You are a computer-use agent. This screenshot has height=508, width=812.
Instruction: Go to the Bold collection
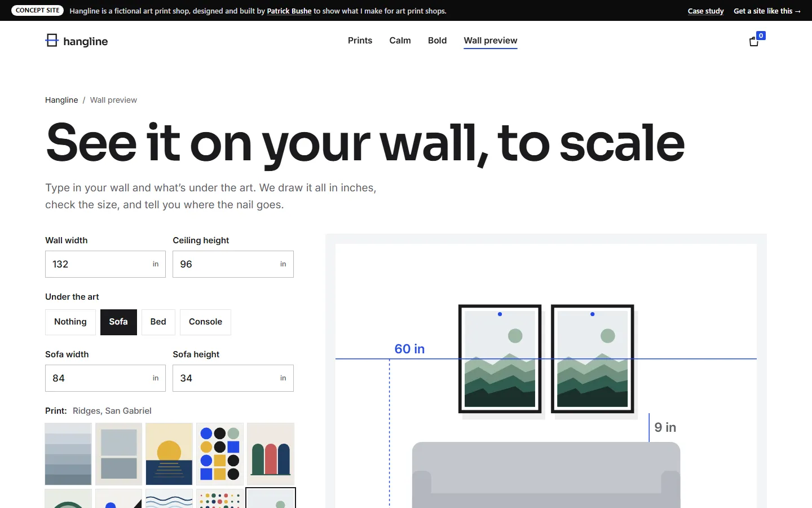coord(437,41)
